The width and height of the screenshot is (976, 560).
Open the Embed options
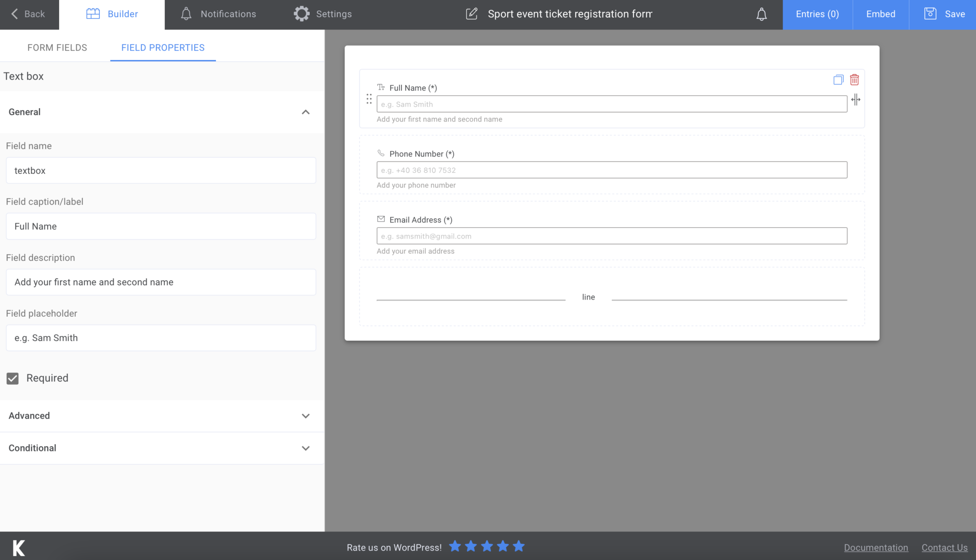pos(880,14)
